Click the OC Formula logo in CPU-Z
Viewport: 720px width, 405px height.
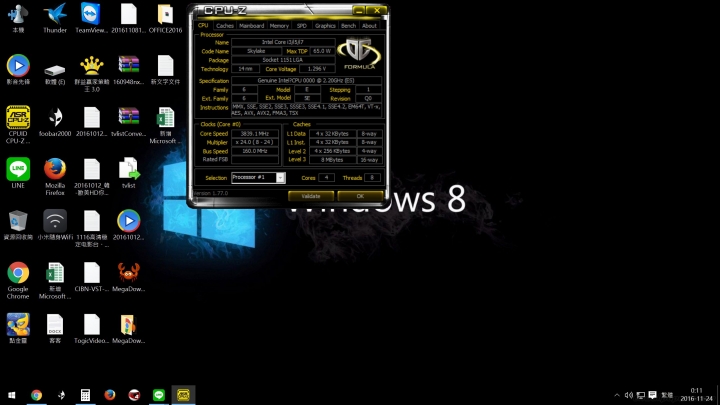point(360,54)
